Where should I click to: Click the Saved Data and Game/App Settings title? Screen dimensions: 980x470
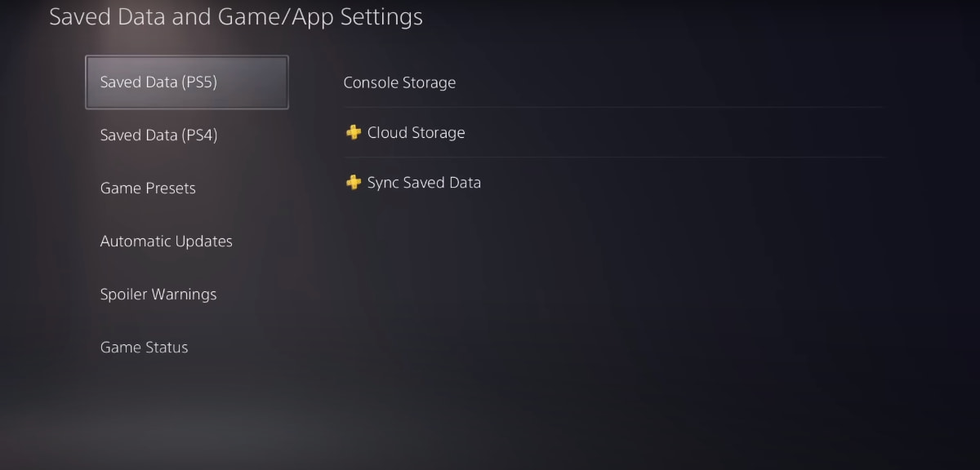click(236, 16)
